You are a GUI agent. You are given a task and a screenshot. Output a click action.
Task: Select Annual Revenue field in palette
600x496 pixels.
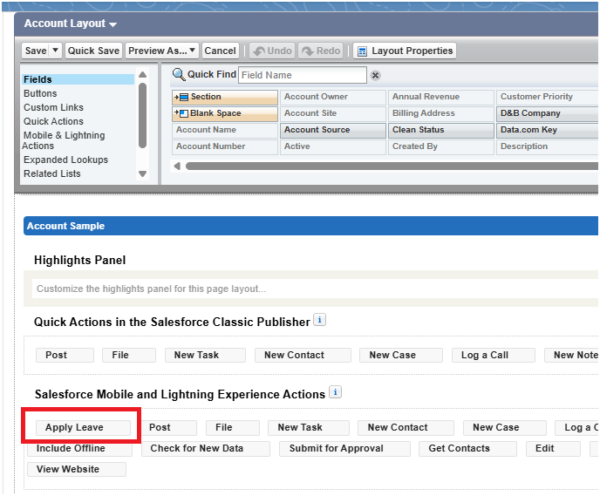441,97
